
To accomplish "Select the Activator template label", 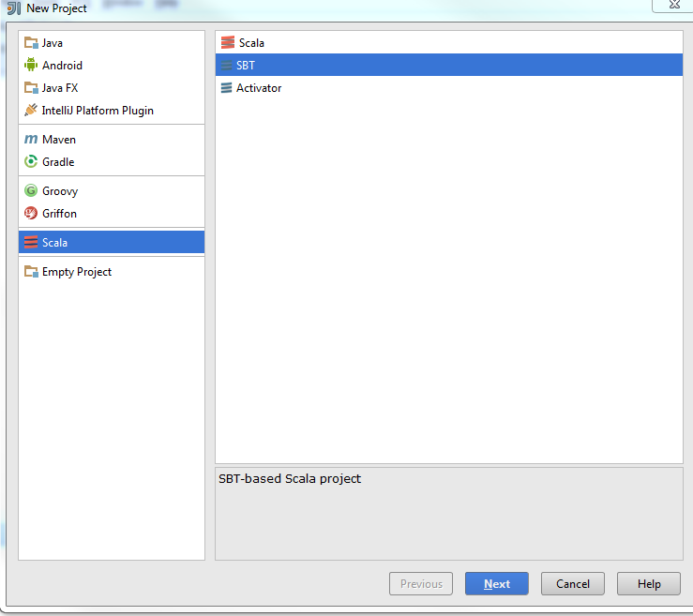I will click(x=259, y=88).
